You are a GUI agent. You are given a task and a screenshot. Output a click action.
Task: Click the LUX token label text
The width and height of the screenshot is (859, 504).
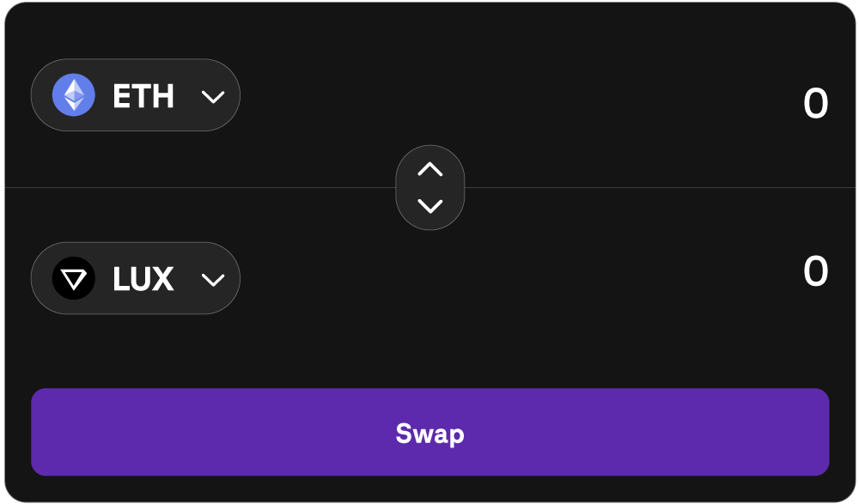[x=143, y=280]
